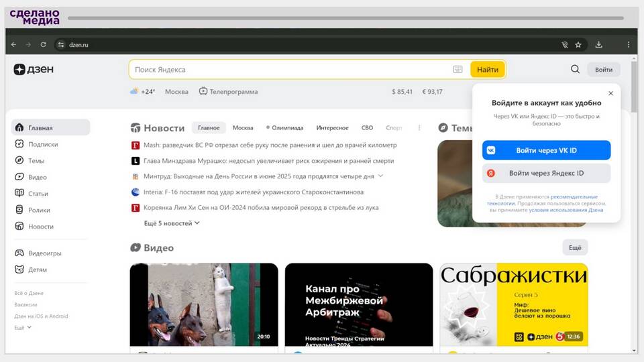Viewport: 644px width, 362px height.
Task: Click the weather icon beside +24°
Action: 134,91
